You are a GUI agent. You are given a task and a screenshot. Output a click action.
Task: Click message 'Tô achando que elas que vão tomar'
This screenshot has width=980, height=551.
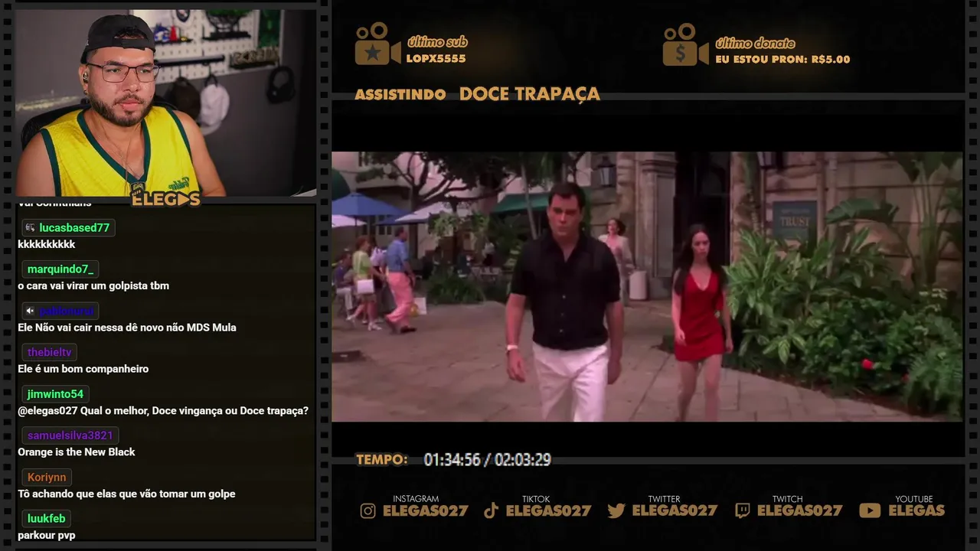tap(126, 494)
